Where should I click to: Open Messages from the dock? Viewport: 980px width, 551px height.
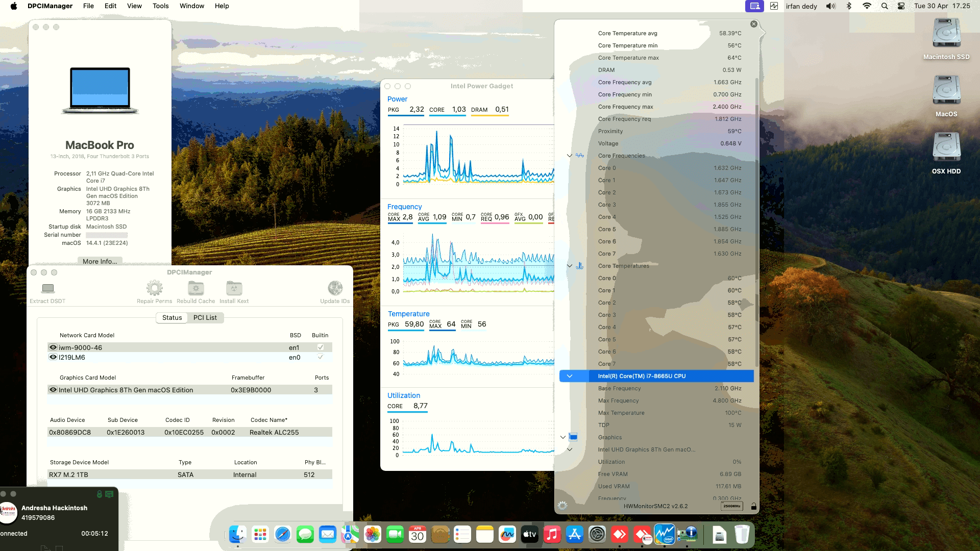(305, 534)
